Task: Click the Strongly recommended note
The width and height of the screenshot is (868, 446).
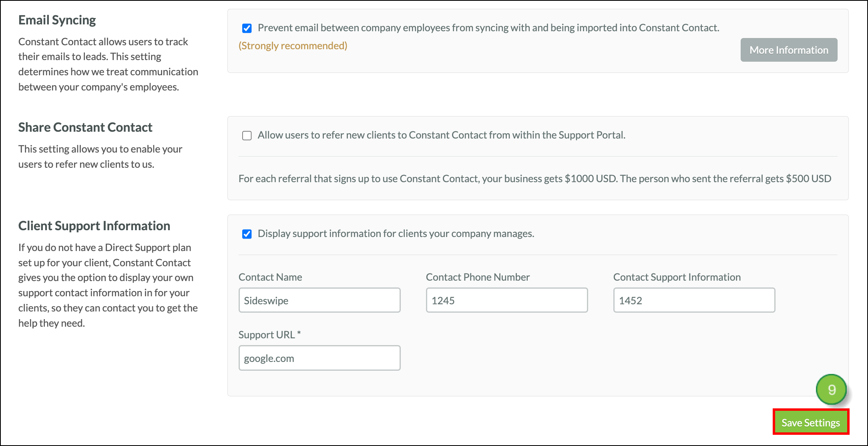Action: tap(293, 46)
